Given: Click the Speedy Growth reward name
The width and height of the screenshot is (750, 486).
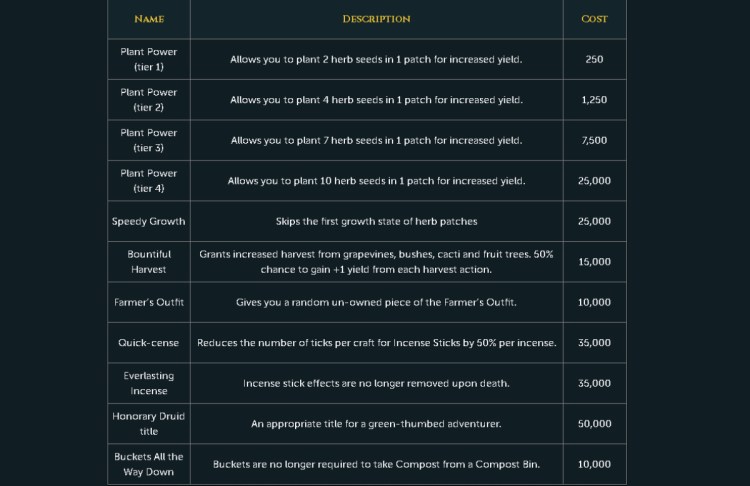Looking at the screenshot, I should (149, 221).
